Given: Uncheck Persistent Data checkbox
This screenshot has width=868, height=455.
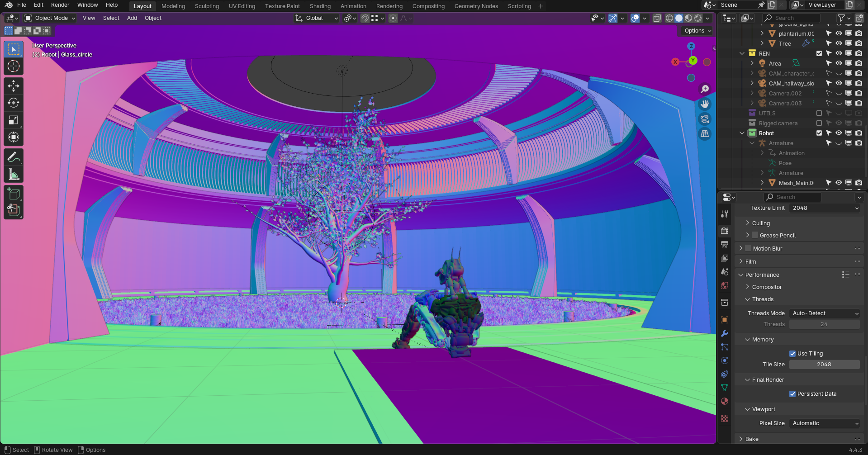Looking at the screenshot, I should point(792,394).
